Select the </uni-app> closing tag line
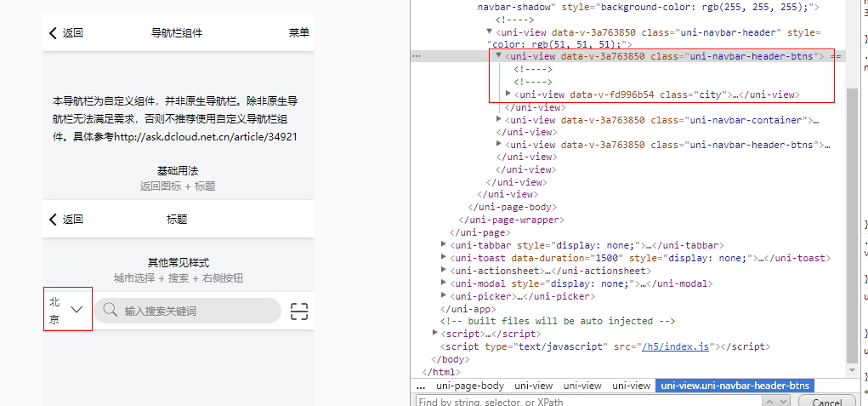 click(468, 309)
